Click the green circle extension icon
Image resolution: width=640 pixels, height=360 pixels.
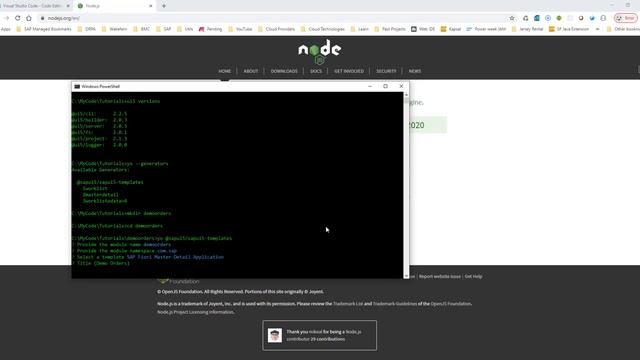point(559,18)
